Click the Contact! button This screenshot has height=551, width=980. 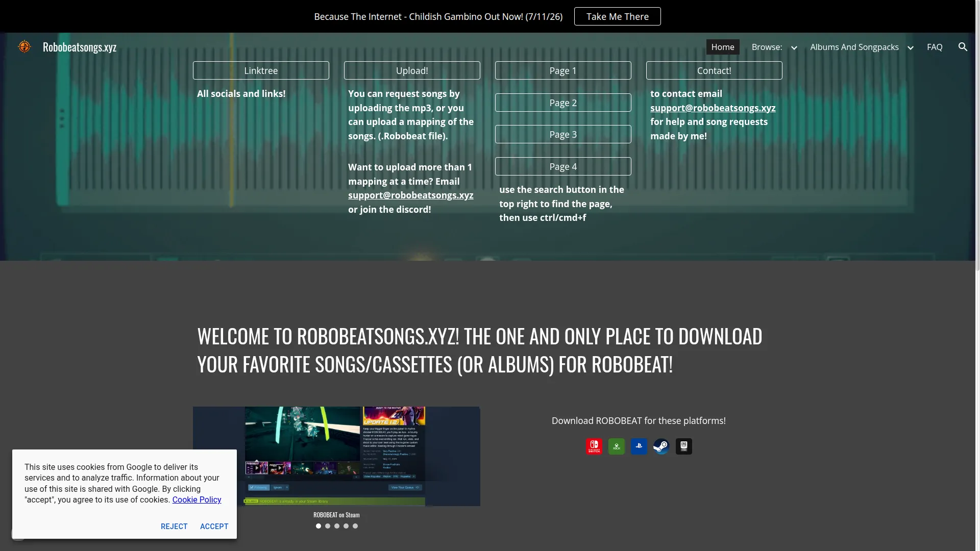tap(714, 70)
